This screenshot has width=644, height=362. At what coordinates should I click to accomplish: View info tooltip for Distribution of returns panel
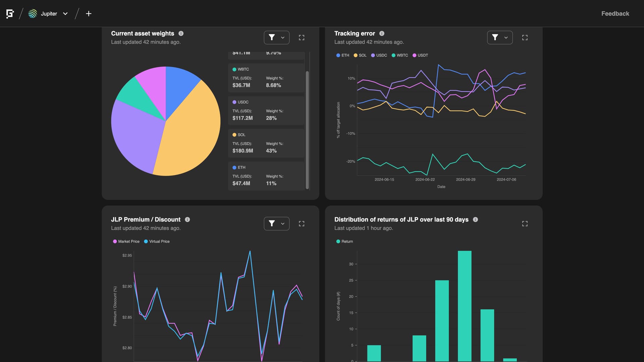tap(475, 219)
